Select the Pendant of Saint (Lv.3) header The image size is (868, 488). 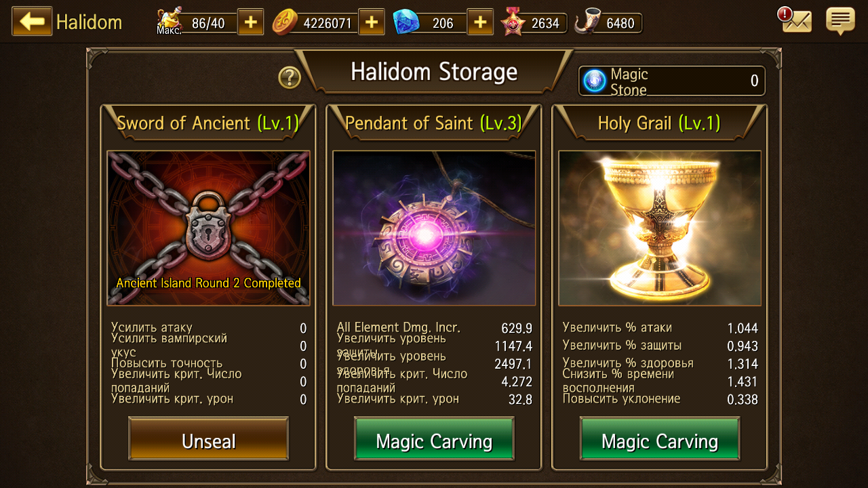click(434, 123)
